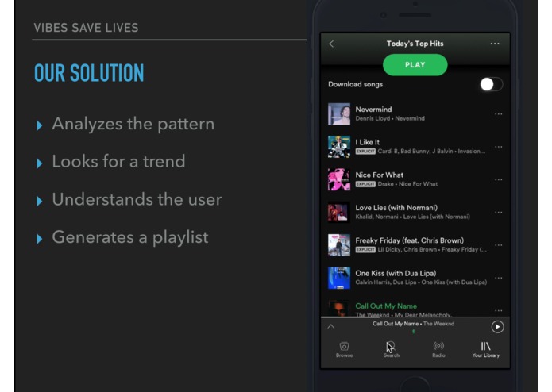Open the Nevermind album art thumbnail
This screenshot has height=392, width=552.
pyautogui.click(x=339, y=114)
